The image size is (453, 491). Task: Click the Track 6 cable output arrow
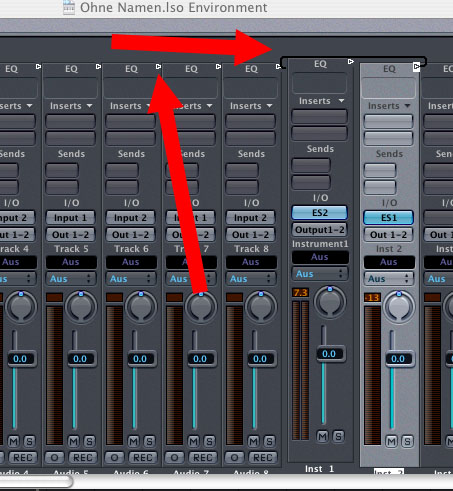tap(158, 67)
